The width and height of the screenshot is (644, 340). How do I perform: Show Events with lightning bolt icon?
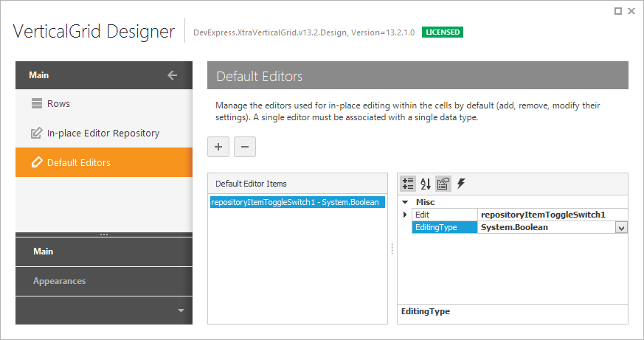tap(461, 184)
